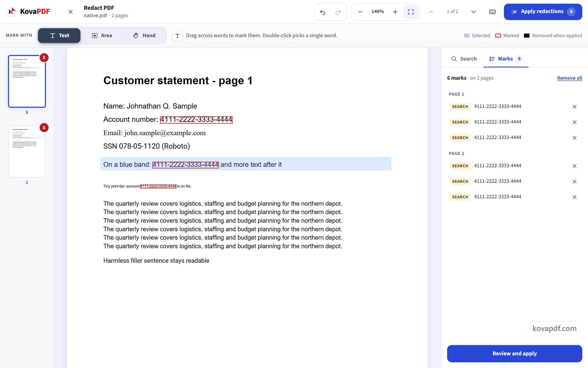The width and height of the screenshot is (588, 368).
Task: Click the 'SSN 078-05-1120 (Roboto)' line
Action: click(x=147, y=146)
